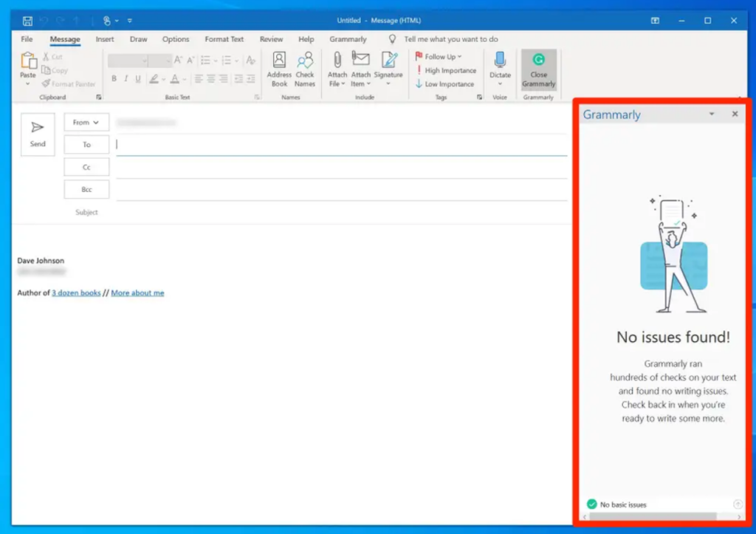Open the font size dropdown

168,61
